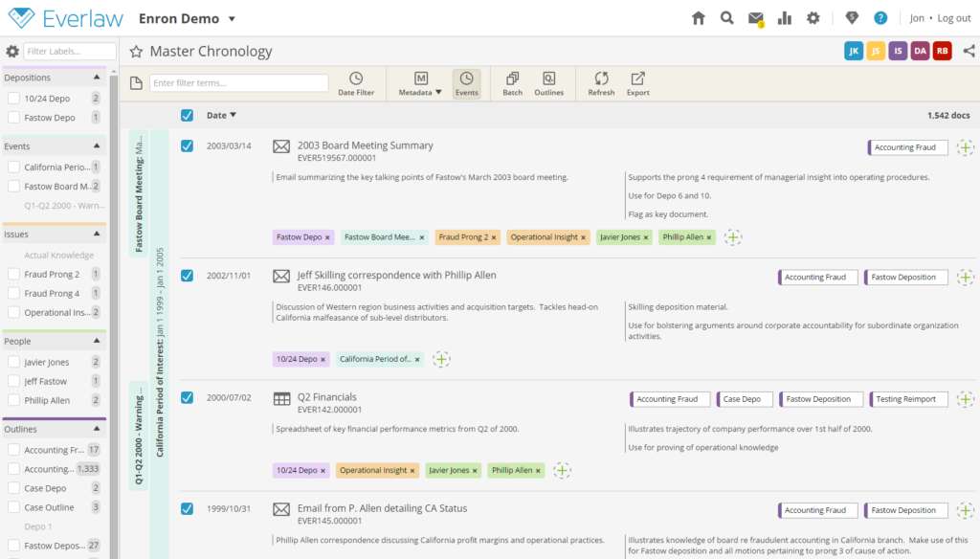Image resolution: width=980 pixels, height=559 pixels.
Task: Click the document icon beside filter box
Action: [x=136, y=83]
